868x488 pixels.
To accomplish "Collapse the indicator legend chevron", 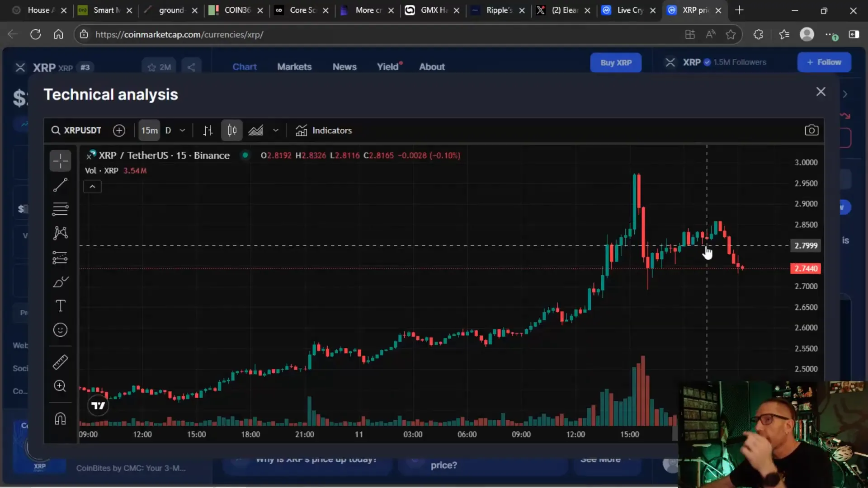I will click(x=92, y=187).
